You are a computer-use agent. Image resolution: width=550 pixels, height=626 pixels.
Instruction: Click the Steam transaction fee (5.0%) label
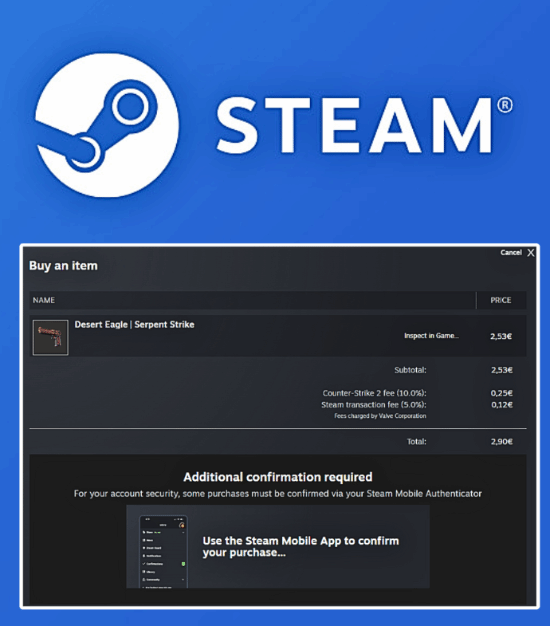click(x=374, y=404)
